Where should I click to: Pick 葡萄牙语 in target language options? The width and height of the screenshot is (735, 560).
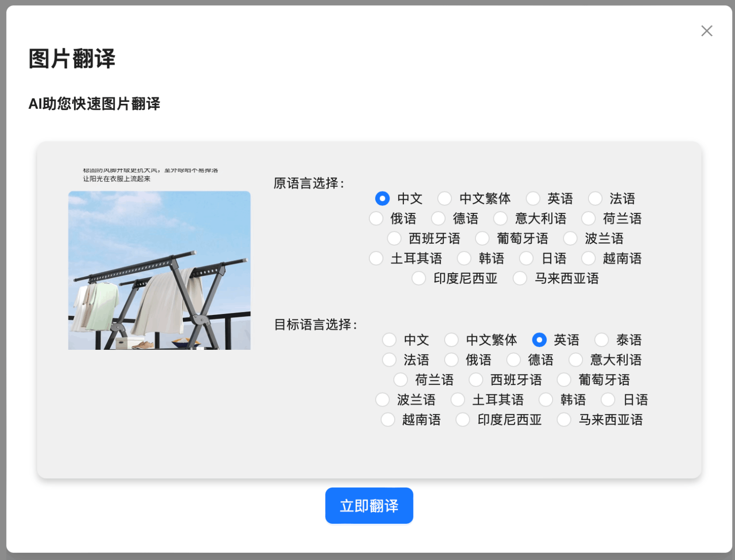pos(564,380)
